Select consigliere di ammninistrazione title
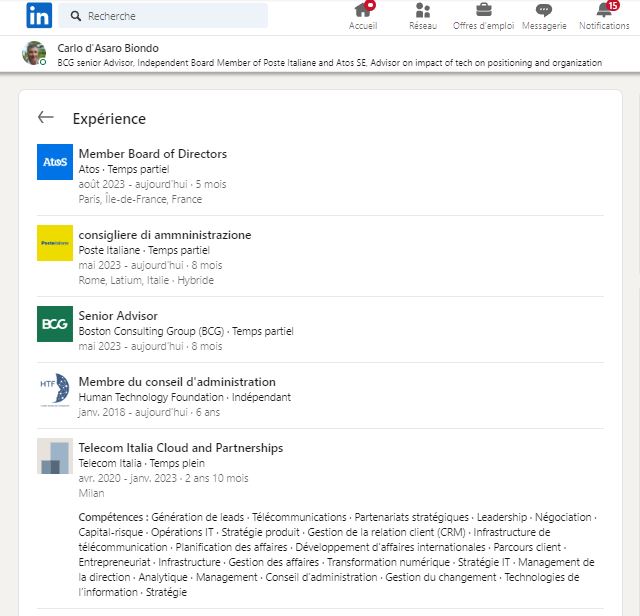Viewport: 640px width, 616px height. coord(165,235)
